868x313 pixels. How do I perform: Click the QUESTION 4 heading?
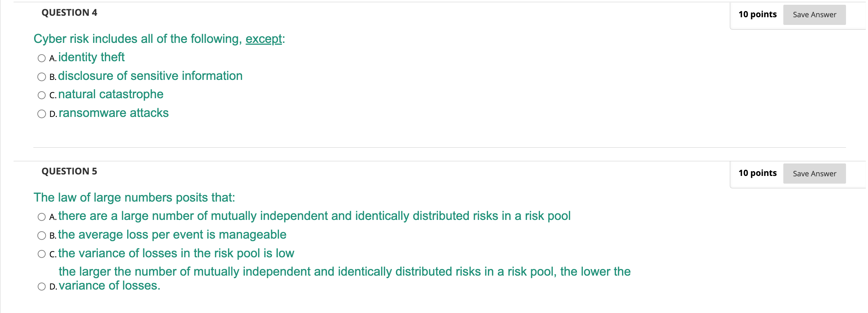point(69,12)
